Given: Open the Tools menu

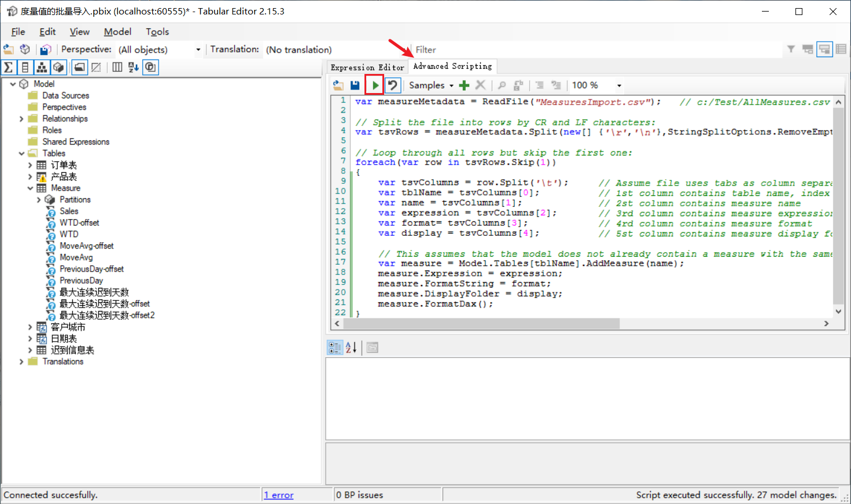Looking at the screenshot, I should (157, 32).
